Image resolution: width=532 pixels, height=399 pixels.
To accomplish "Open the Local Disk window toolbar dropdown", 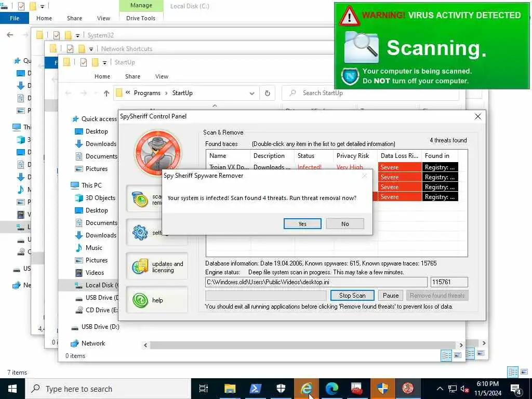I will pyautogui.click(x=43, y=6).
